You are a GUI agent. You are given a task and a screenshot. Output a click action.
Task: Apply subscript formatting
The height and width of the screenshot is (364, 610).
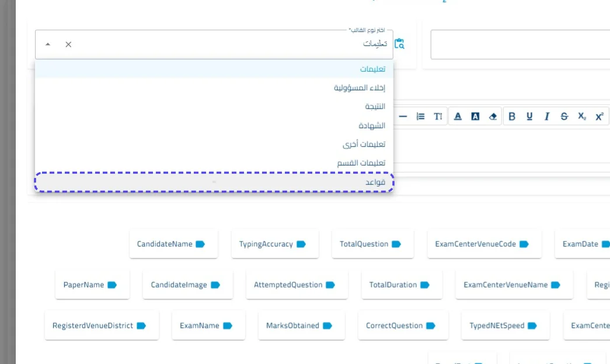[x=582, y=116]
